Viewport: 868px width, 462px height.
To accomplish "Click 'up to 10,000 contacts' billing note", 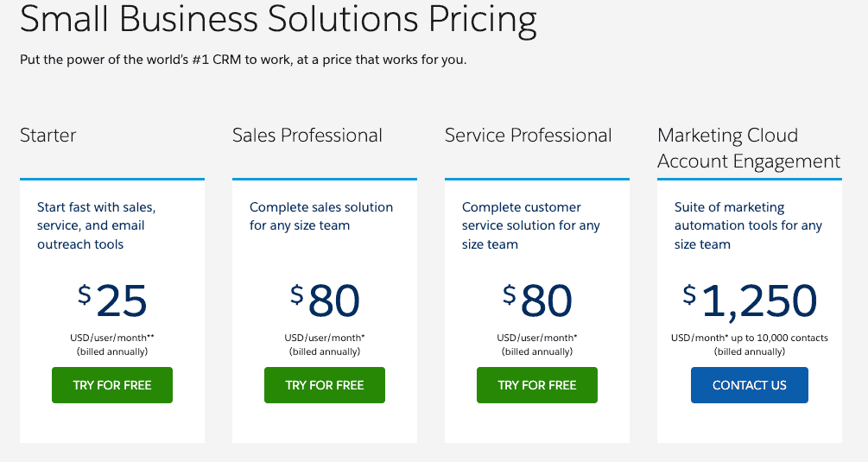I will [779, 338].
